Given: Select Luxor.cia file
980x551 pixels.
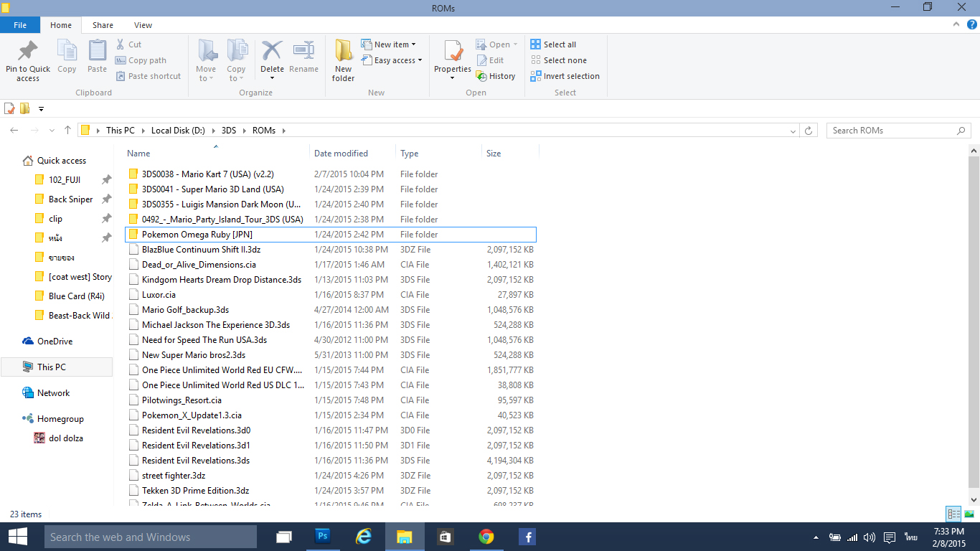Looking at the screenshot, I should pos(331,295).
